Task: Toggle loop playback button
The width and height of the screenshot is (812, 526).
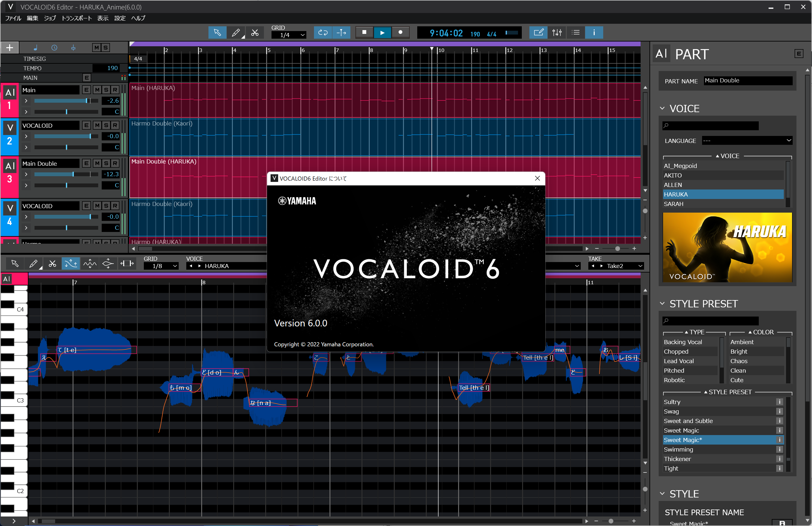Action: (x=323, y=32)
